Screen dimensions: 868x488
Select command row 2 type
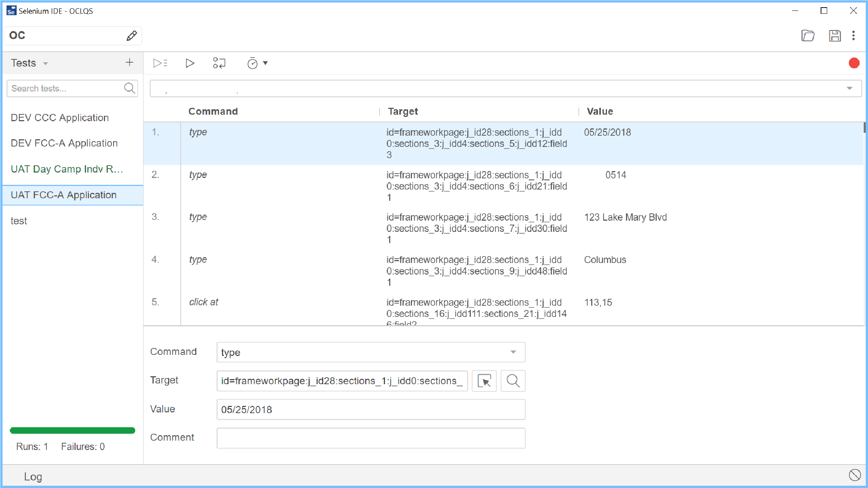[503, 186]
